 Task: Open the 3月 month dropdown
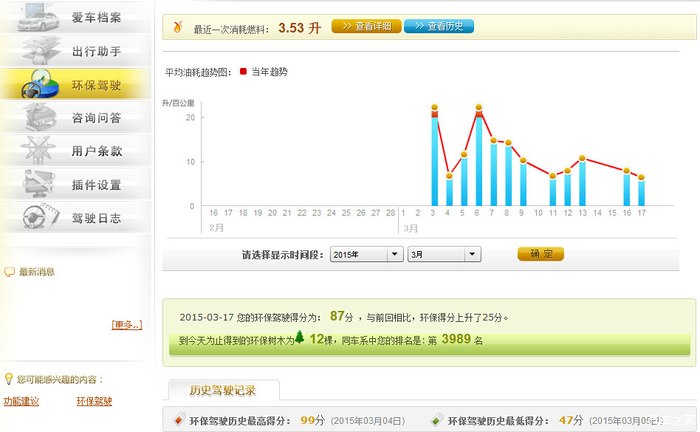pos(444,254)
